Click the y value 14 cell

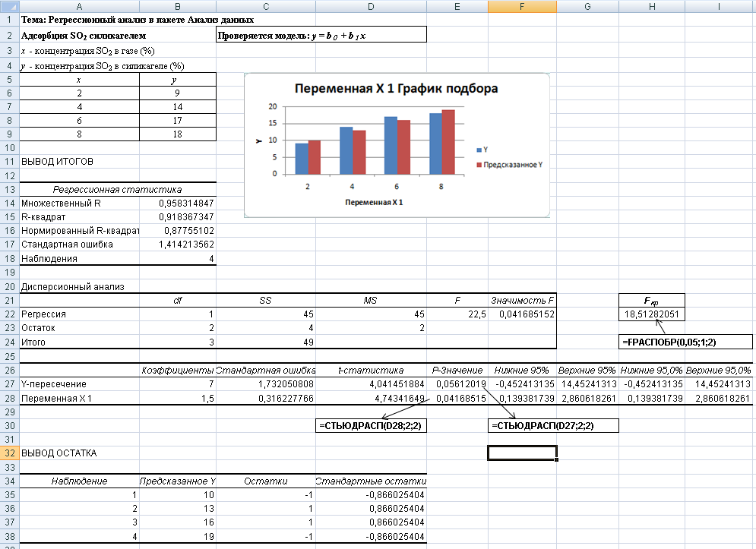pyautogui.click(x=178, y=107)
